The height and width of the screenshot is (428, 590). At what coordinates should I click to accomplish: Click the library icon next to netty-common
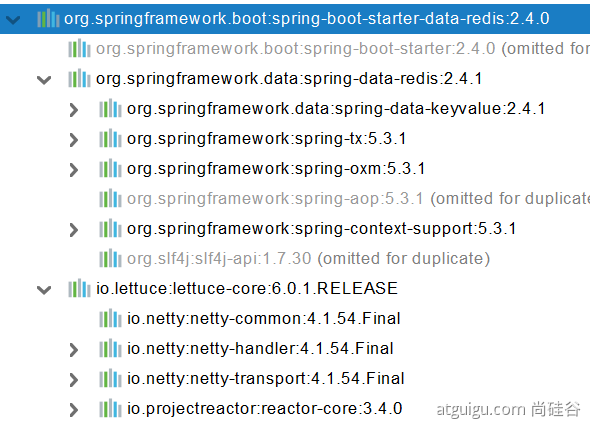110,319
